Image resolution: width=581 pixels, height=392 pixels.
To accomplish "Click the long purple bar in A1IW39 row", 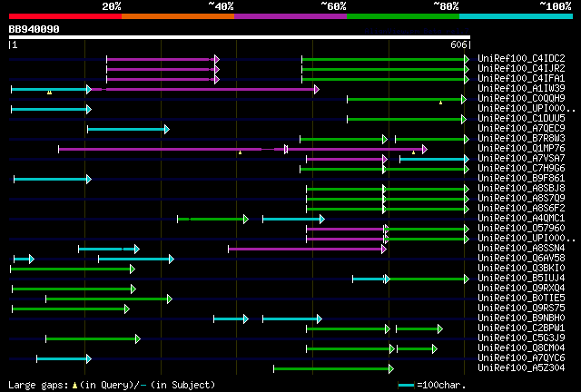I will (205, 89).
